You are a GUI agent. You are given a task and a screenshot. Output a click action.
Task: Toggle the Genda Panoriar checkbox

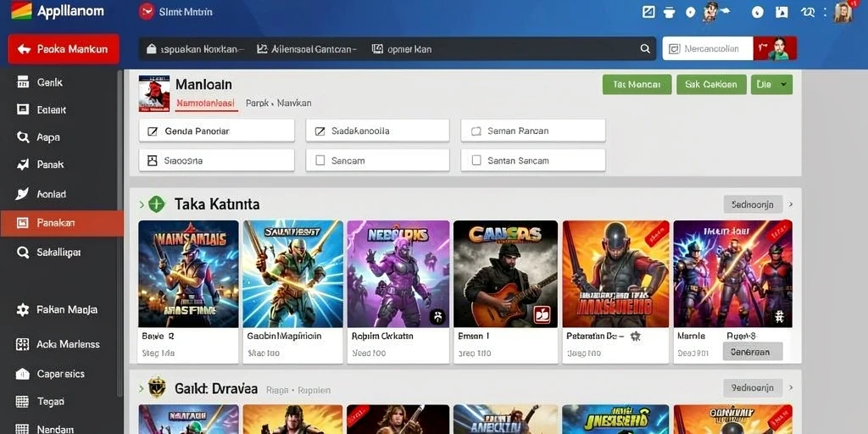[153, 131]
